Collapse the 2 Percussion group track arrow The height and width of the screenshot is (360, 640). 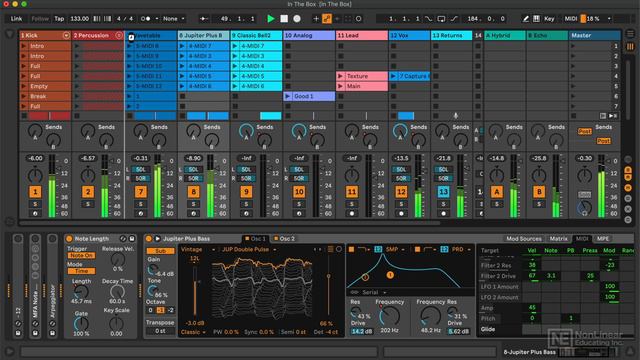119,36
